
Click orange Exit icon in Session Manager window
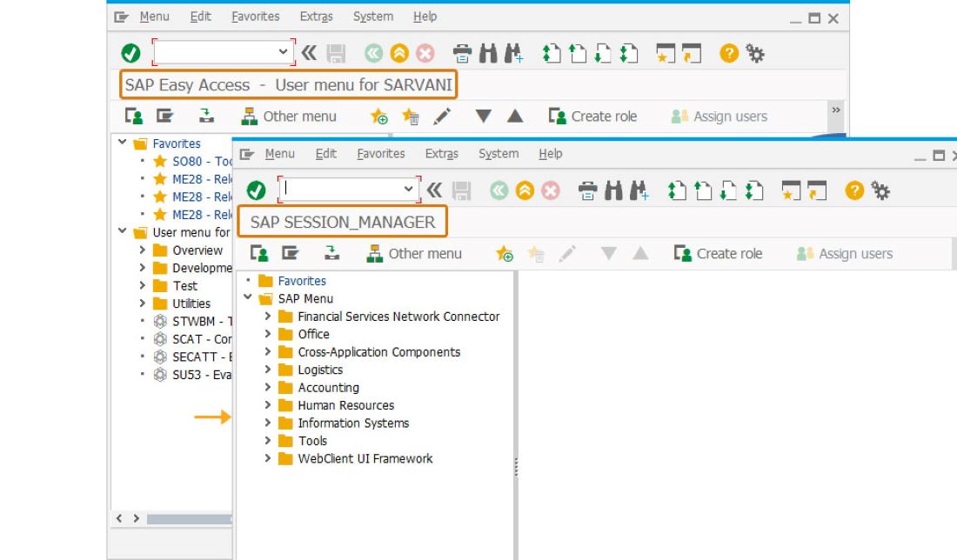pyautogui.click(x=525, y=191)
